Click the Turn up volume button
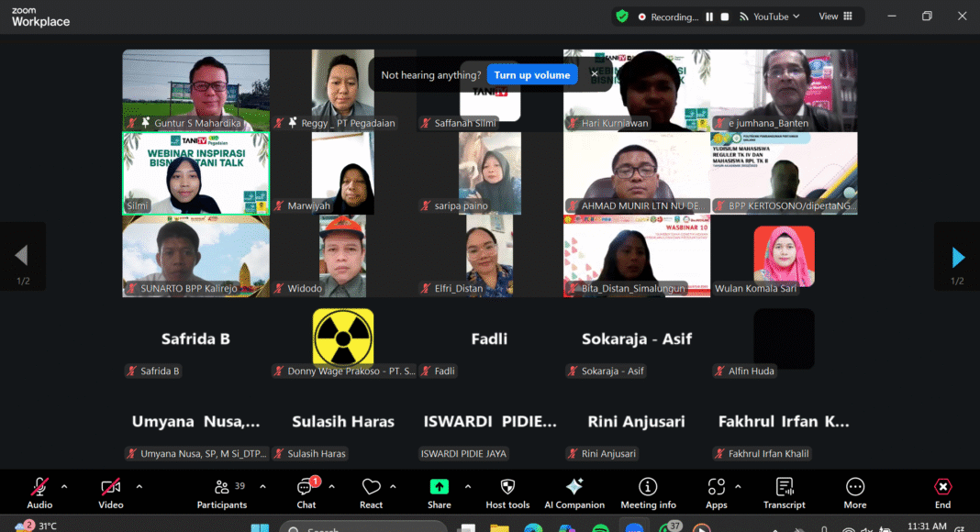This screenshot has height=532, width=980. click(532, 75)
